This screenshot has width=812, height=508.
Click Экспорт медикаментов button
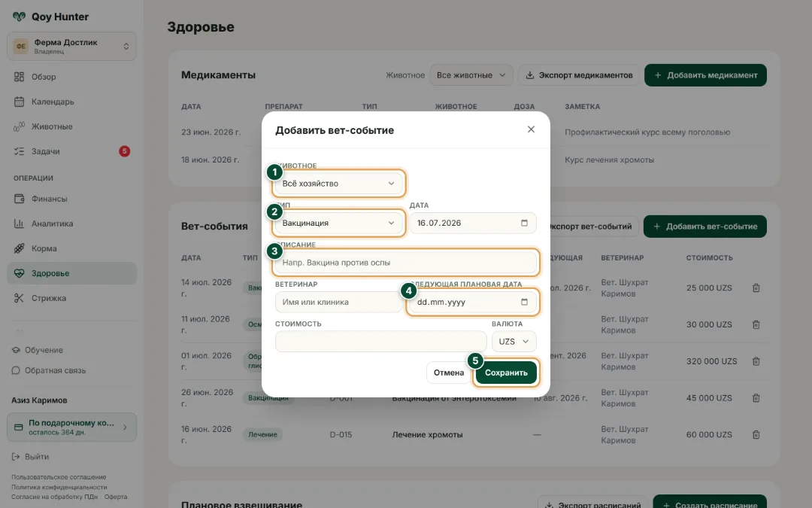[579, 75]
